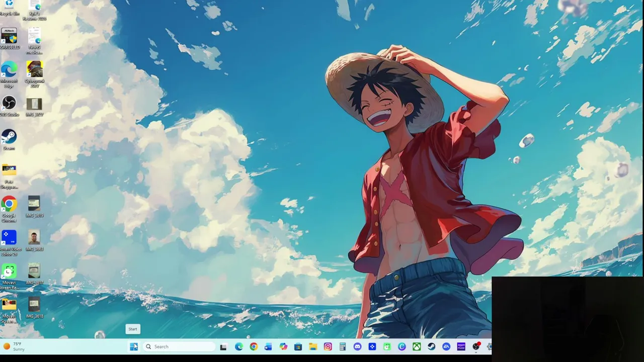This screenshot has width=644, height=362.
Task: Open Movavi Video Editor from the taskbar
Action: click(x=372, y=346)
